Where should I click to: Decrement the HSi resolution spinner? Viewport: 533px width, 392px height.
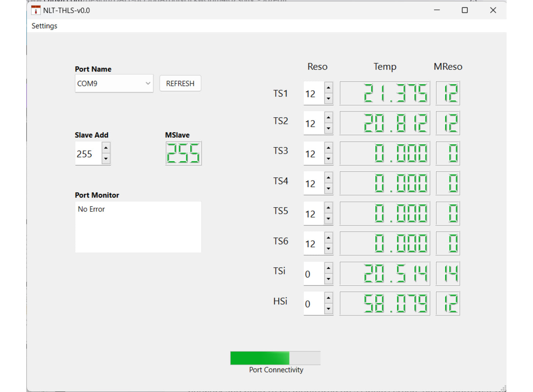[328, 309]
